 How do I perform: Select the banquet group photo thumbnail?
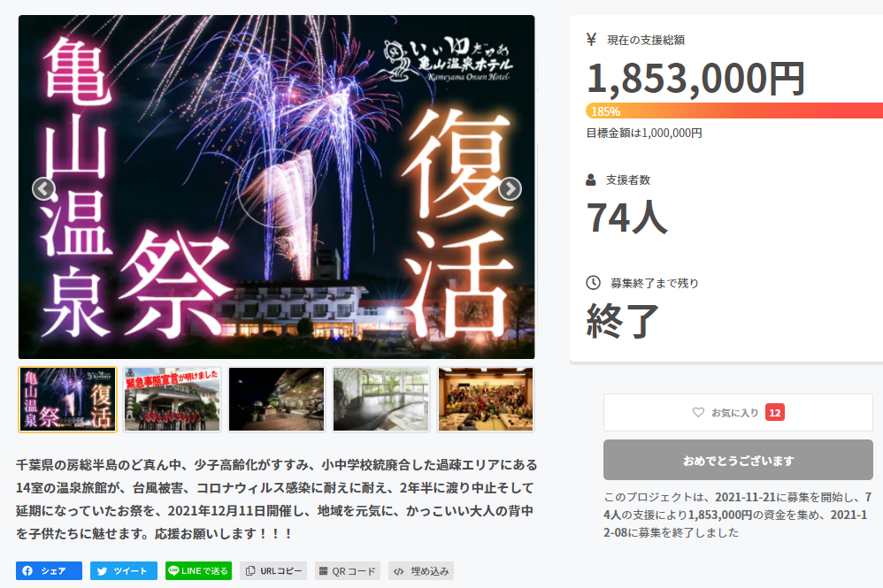coord(486,400)
